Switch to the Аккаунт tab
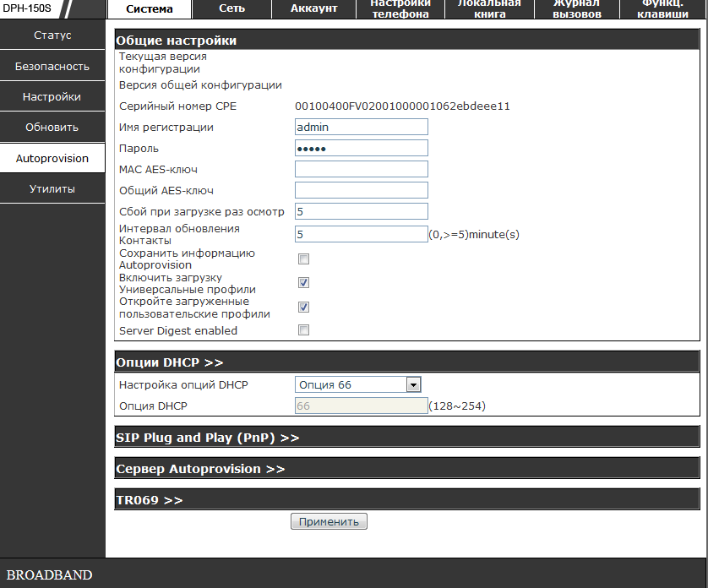708x588 pixels. (x=313, y=9)
